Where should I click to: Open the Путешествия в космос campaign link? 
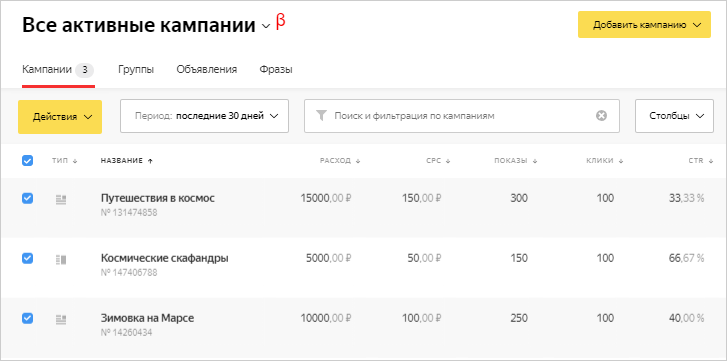coord(158,198)
